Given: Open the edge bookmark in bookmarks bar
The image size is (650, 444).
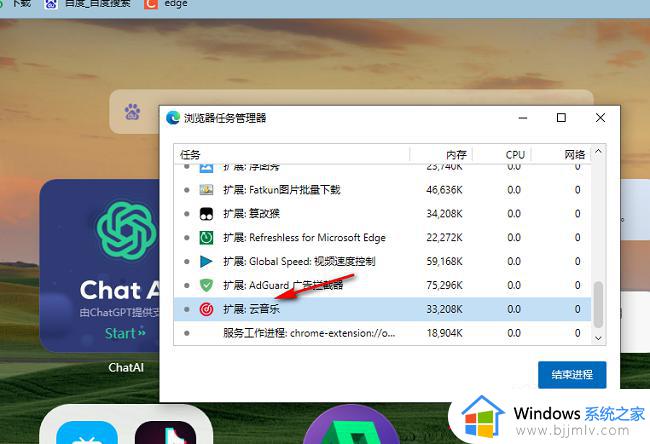Looking at the screenshot, I should pos(176,4).
